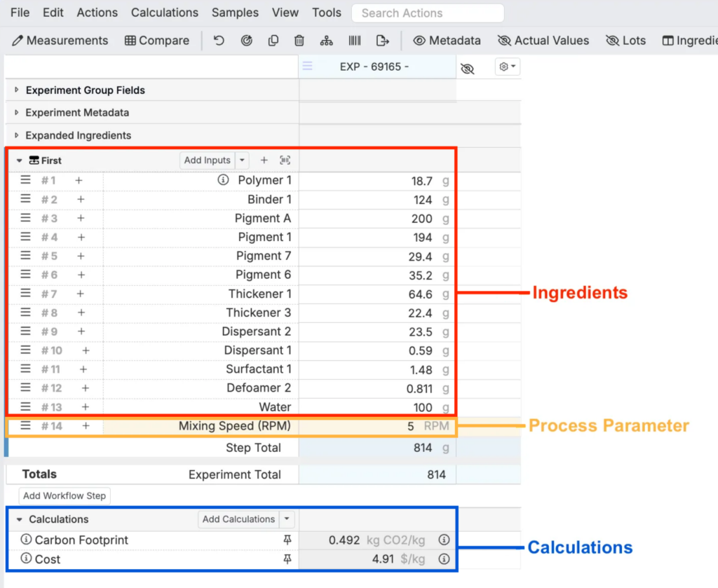
Task: Click the hierarchy tree icon in toolbar
Action: [x=327, y=41]
